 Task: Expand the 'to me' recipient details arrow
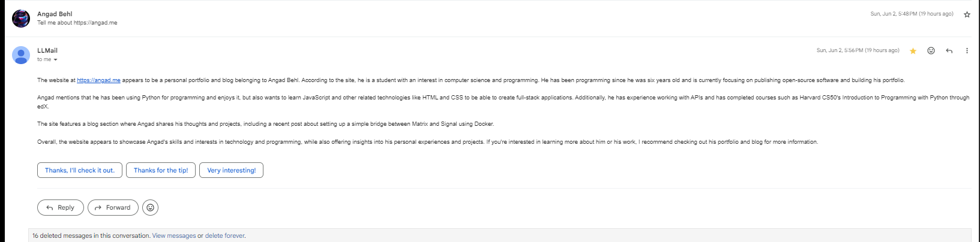[x=56, y=60]
